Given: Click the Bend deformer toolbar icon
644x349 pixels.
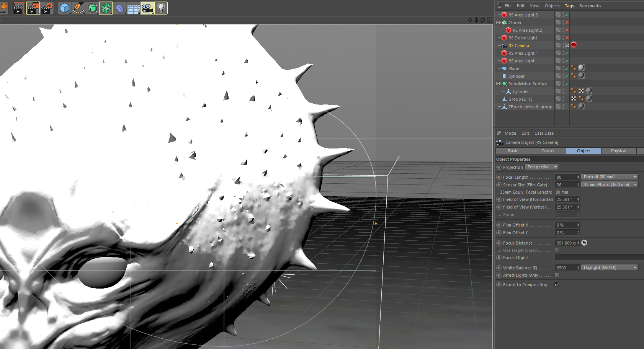Looking at the screenshot, I should 119,8.
